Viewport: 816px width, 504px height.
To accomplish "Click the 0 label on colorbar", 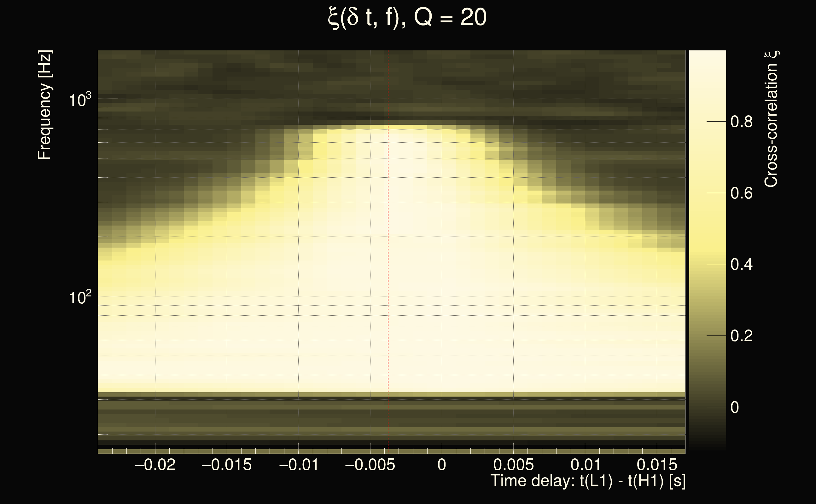I will coord(735,407).
